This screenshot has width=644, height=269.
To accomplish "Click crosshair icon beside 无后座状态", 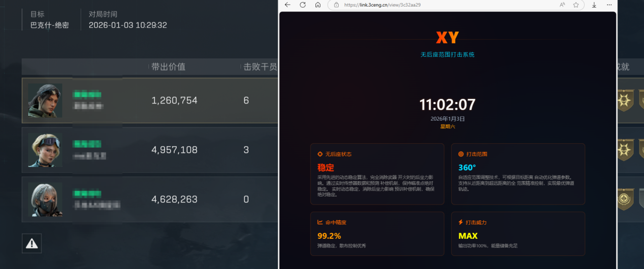I will pos(320,154).
